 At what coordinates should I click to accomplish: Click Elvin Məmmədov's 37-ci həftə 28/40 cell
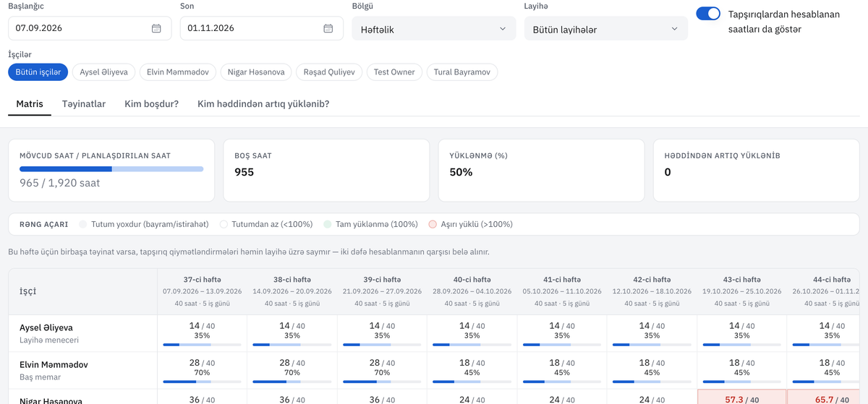pos(203,370)
